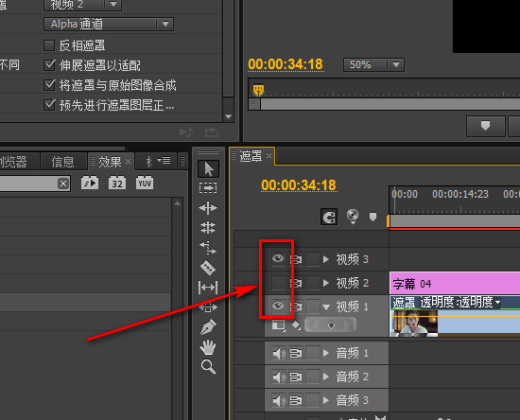Uncheck 将遮罩与原始图像合成 checkbox
Image resolution: width=520 pixels, height=420 pixels.
tap(49, 85)
